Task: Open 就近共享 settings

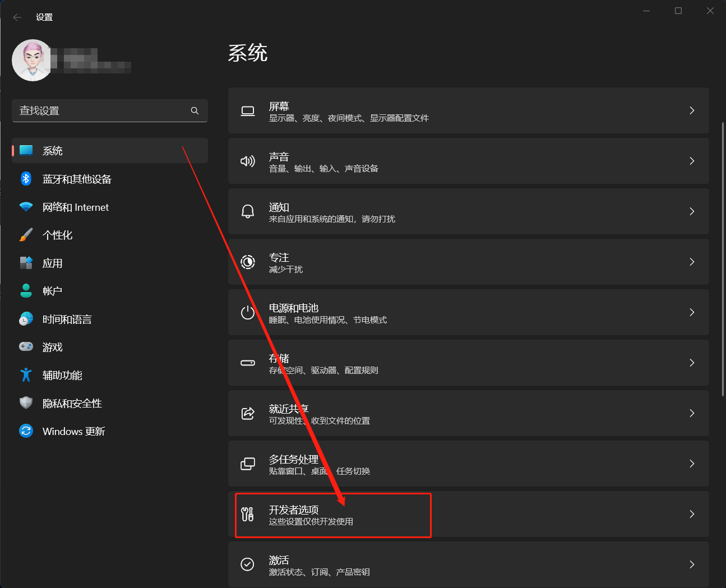Action: pyautogui.click(x=392, y=413)
